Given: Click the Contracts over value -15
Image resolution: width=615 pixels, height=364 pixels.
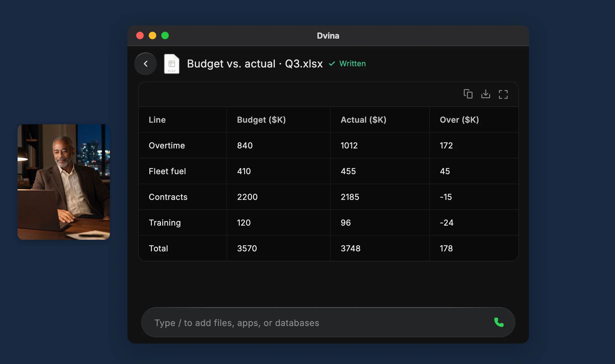Looking at the screenshot, I should 446,197.
